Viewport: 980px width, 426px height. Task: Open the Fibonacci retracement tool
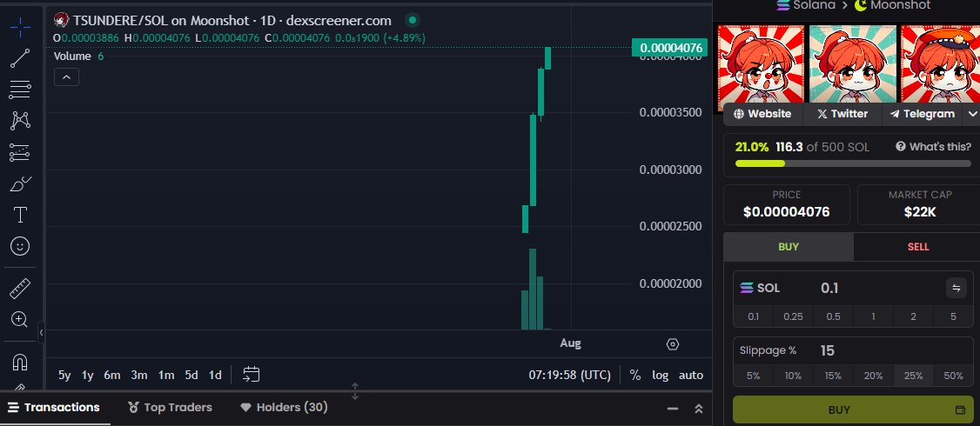[20, 90]
